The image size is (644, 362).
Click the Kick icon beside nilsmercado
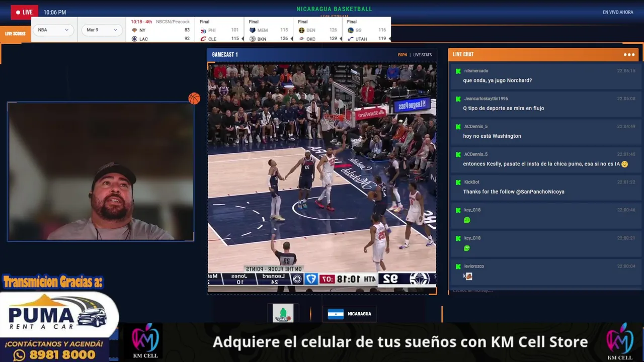pyautogui.click(x=458, y=71)
